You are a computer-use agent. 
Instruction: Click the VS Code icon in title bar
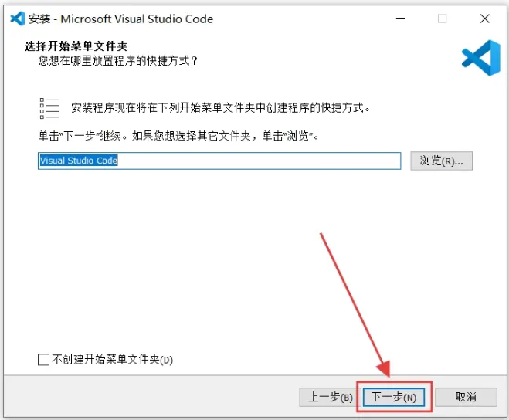(18, 19)
